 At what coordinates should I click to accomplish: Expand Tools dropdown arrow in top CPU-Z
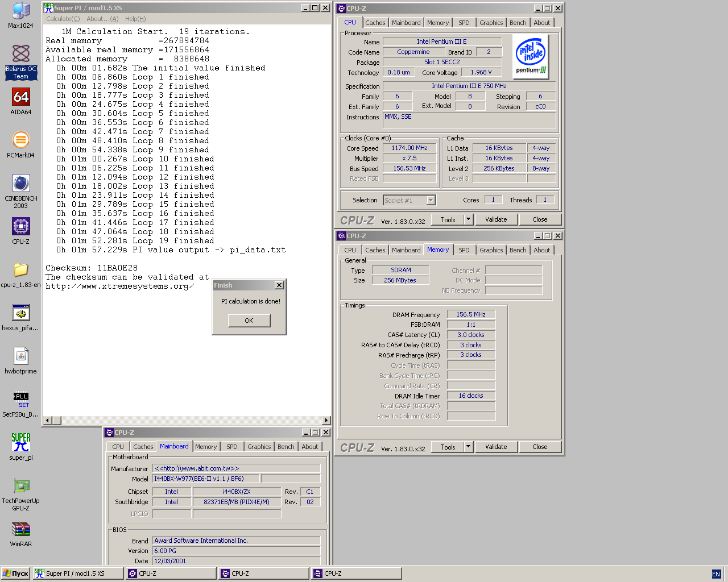tap(469, 219)
